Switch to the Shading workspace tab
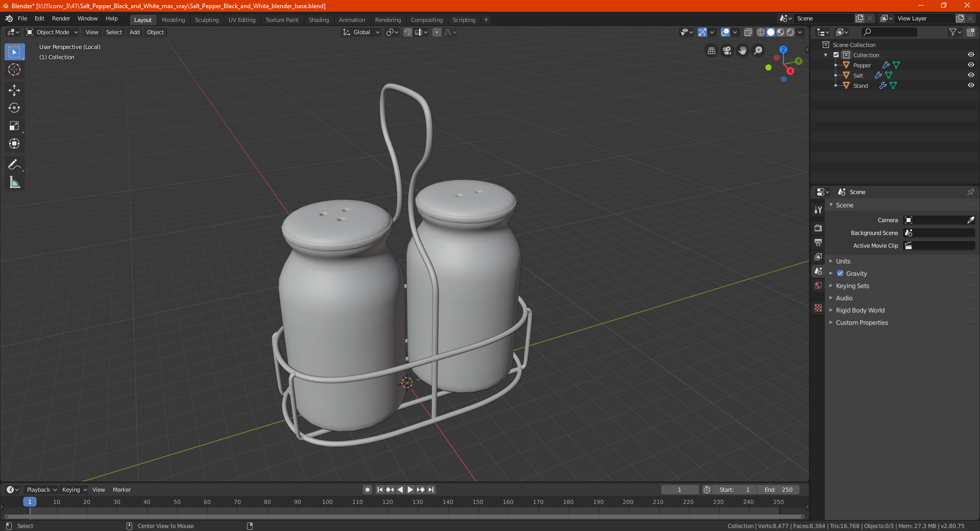980x531 pixels. pos(318,20)
